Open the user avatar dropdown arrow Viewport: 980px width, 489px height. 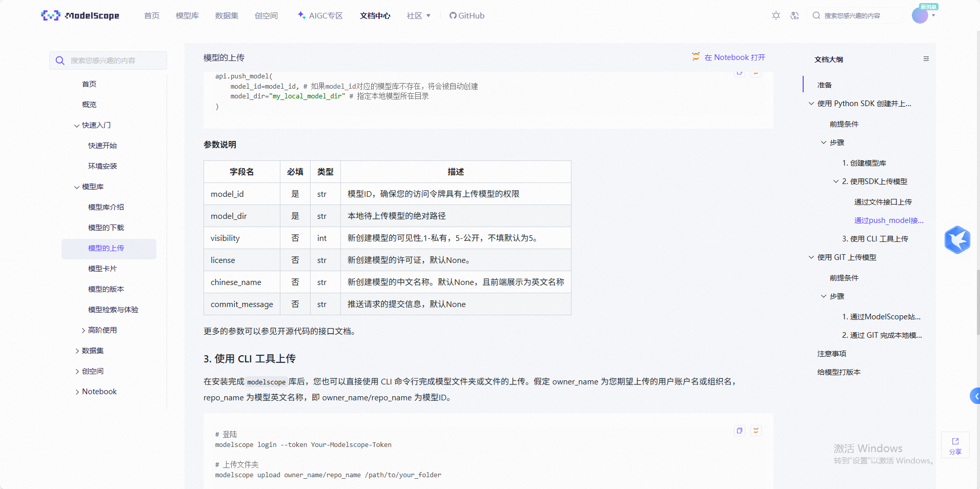[934, 15]
